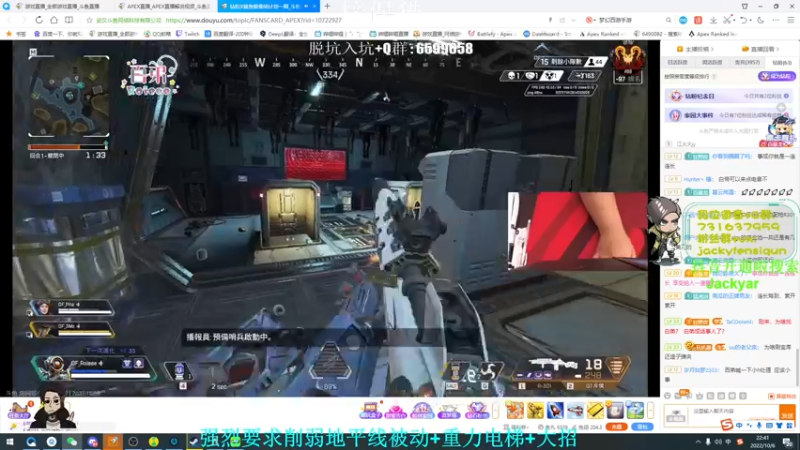
Task: Open the 6490082 bookmark
Action: (657, 34)
